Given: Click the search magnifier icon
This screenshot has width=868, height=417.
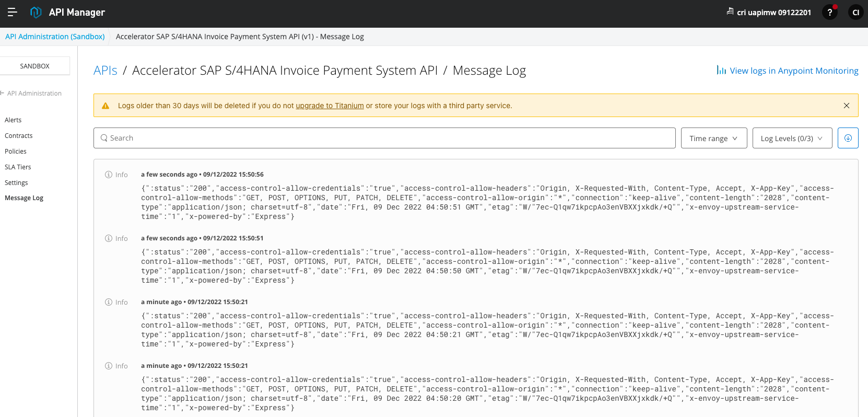Looking at the screenshot, I should click(x=104, y=138).
